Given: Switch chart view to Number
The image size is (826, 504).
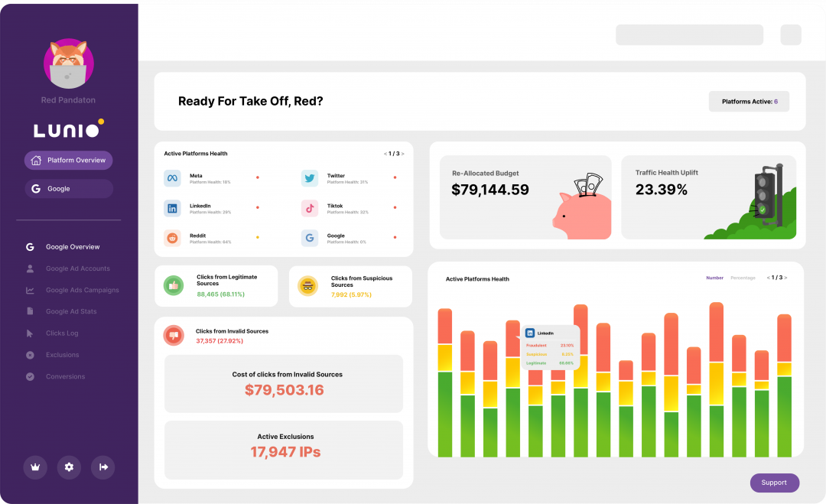Looking at the screenshot, I should tap(714, 278).
